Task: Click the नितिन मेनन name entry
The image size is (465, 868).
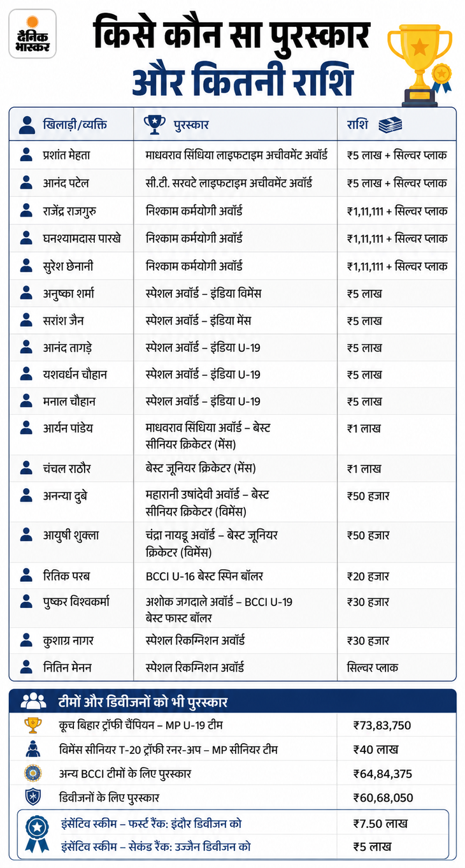Action: [68, 667]
